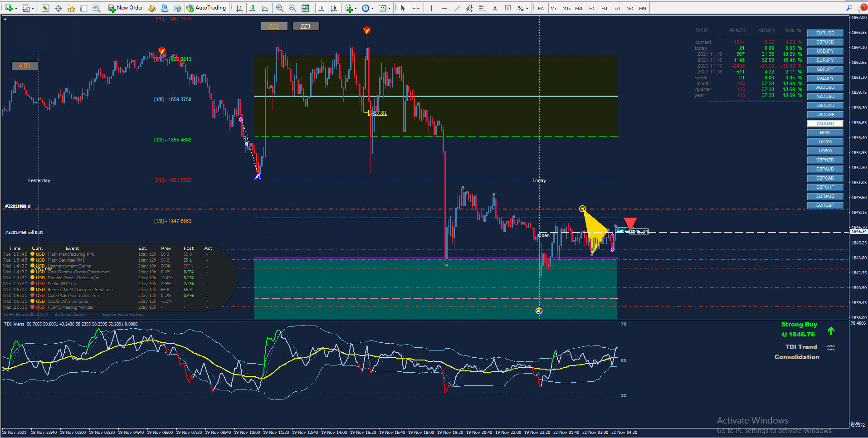868x438 pixels.
Task: Select the trendline drawing tool
Action: [x=457, y=8]
